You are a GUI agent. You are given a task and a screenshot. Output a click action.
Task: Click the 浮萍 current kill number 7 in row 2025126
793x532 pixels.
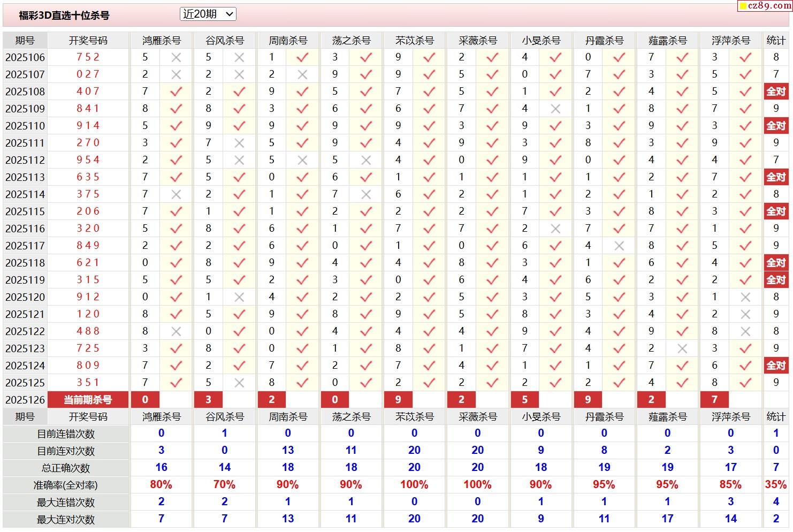714,400
